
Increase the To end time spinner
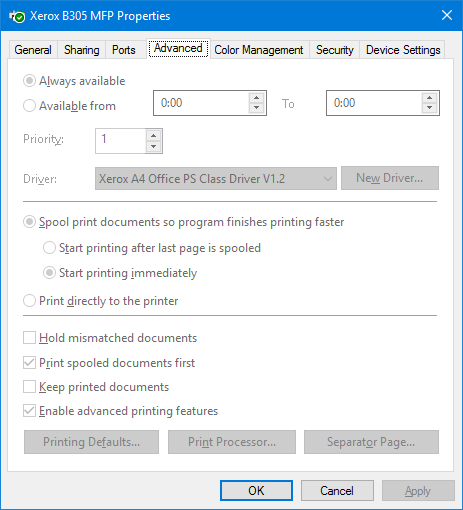pos(429,98)
